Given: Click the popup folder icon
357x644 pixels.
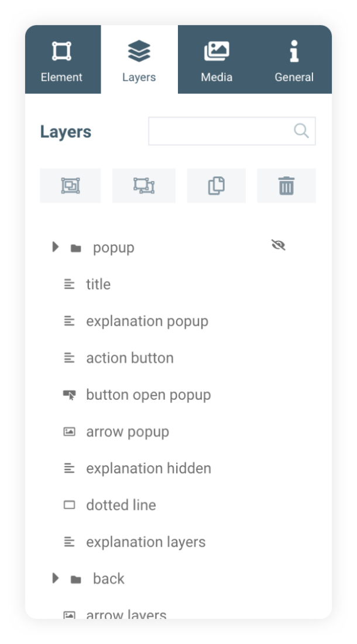Looking at the screenshot, I should click(75, 248).
